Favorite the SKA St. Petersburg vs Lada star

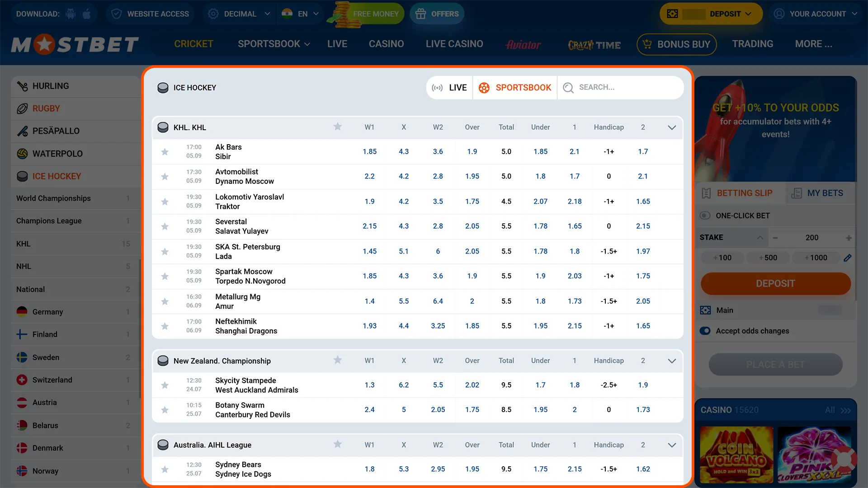coord(165,251)
